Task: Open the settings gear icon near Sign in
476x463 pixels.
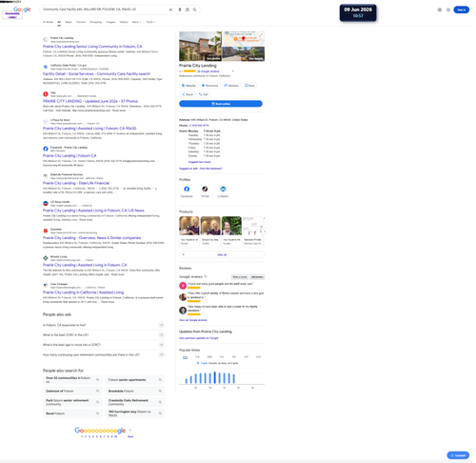Action: tap(440, 10)
